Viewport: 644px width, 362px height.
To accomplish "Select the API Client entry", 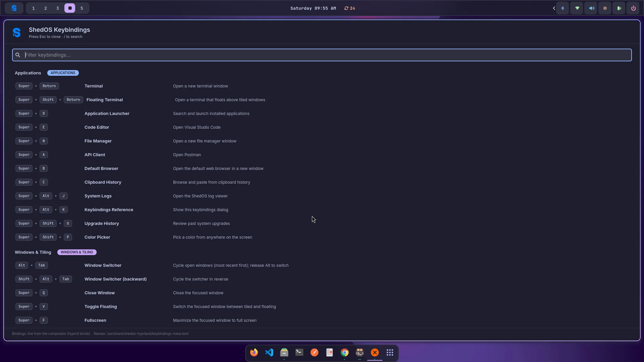I will tap(95, 155).
